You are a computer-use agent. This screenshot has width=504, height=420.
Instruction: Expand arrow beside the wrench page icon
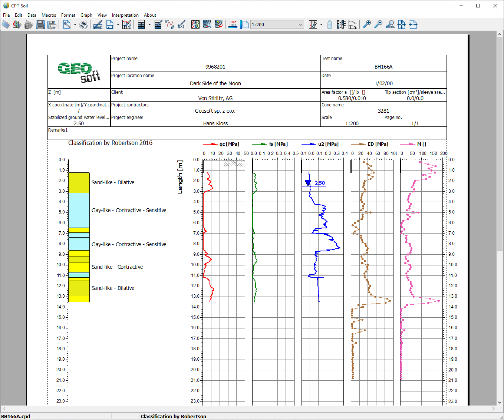coord(75,25)
